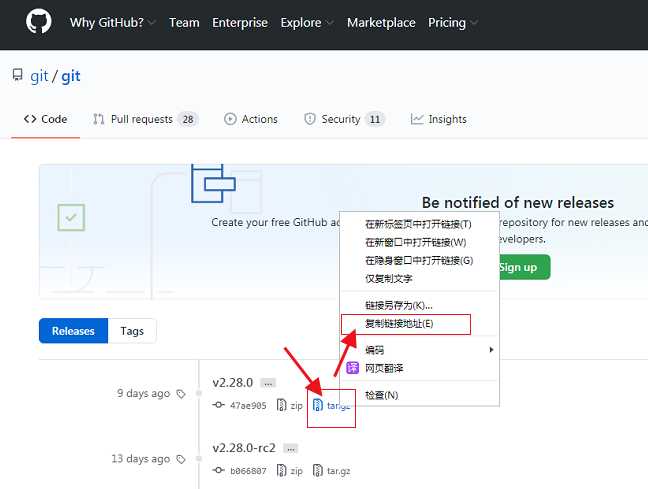The height and width of the screenshot is (489, 648).
Task: Choose the web page translate entry
Action: coord(418,368)
